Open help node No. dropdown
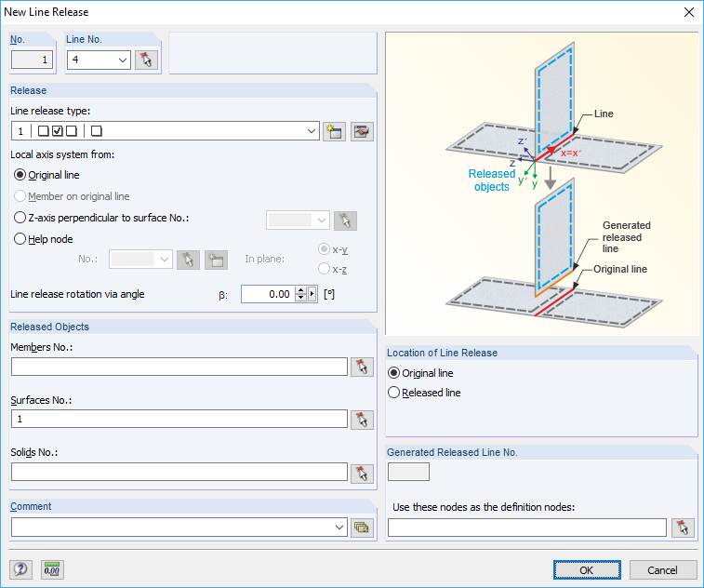Image resolution: width=704 pixels, height=588 pixels. pyautogui.click(x=165, y=260)
